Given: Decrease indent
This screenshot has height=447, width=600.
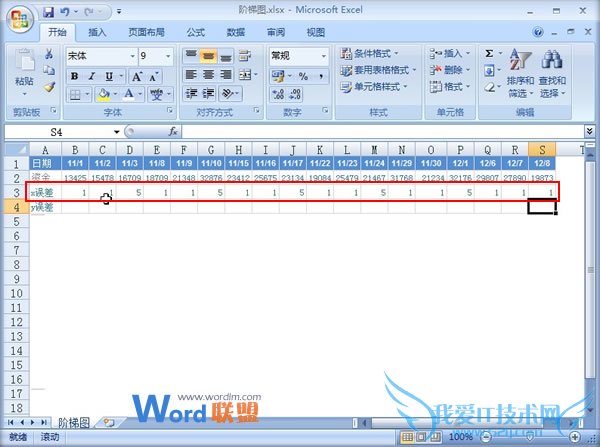Looking at the screenshot, I should point(191,93).
